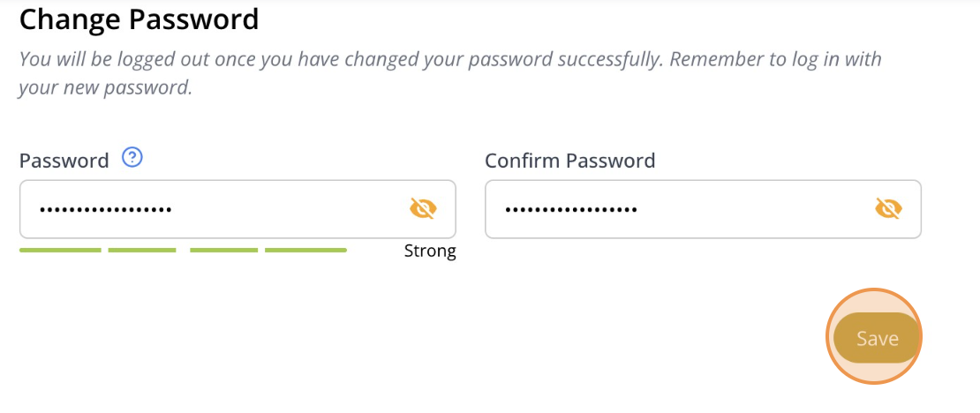Click the last green strength bar segment
Image resolution: width=980 pixels, height=413 pixels.
click(305, 250)
